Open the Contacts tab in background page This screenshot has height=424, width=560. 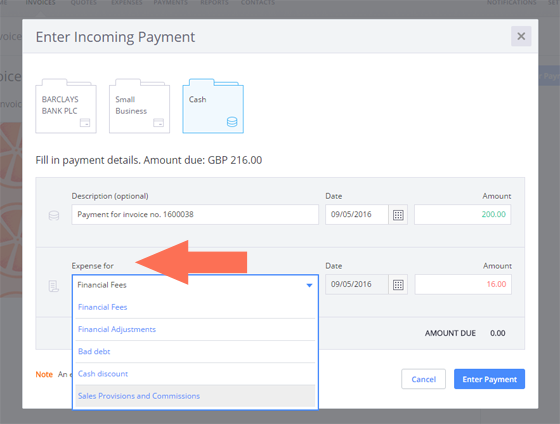[258, 3]
